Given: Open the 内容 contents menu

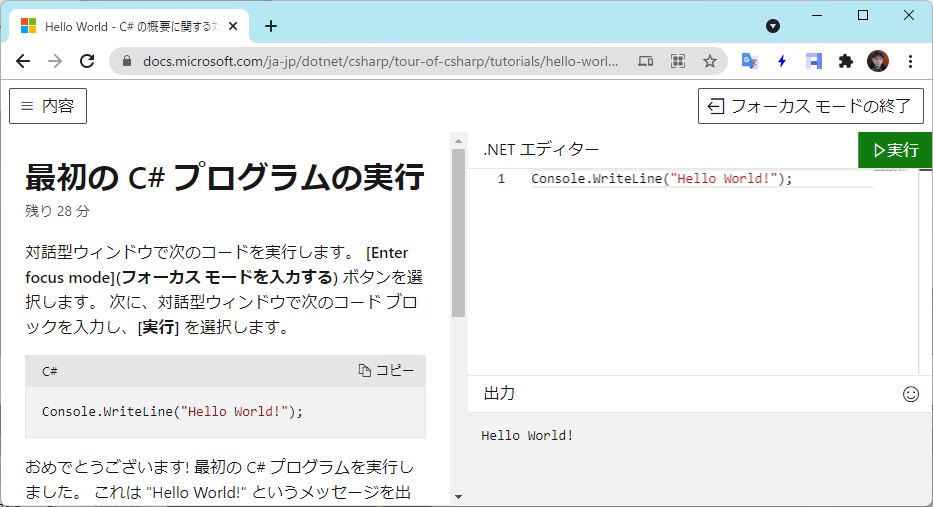Looking at the screenshot, I should [x=48, y=106].
